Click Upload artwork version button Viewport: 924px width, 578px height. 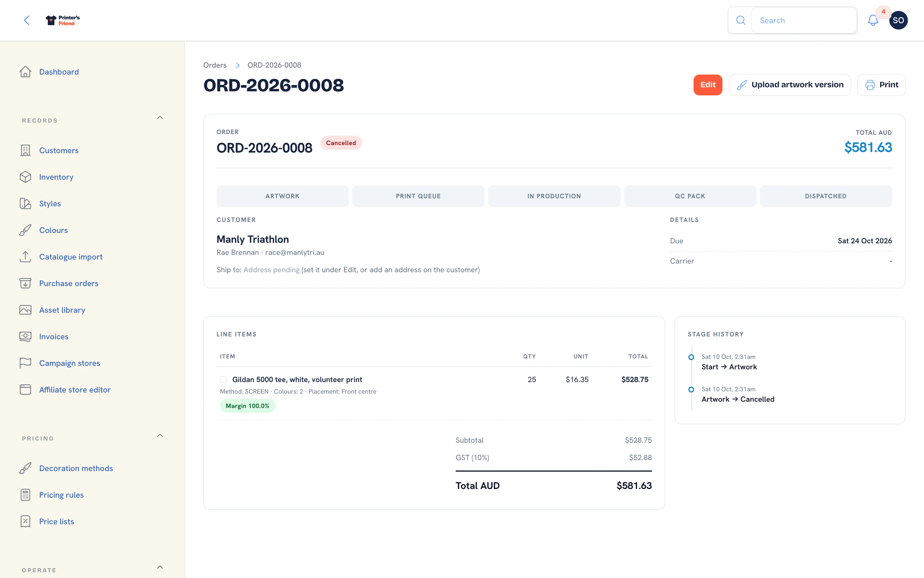click(790, 85)
